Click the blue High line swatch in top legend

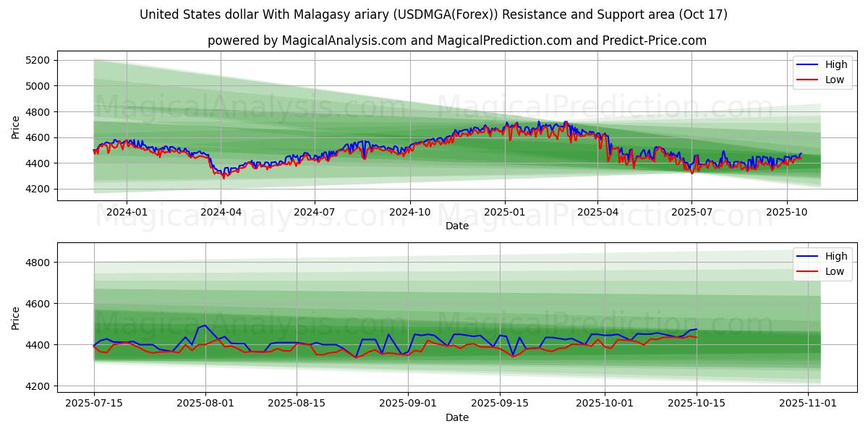coord(807,64)
